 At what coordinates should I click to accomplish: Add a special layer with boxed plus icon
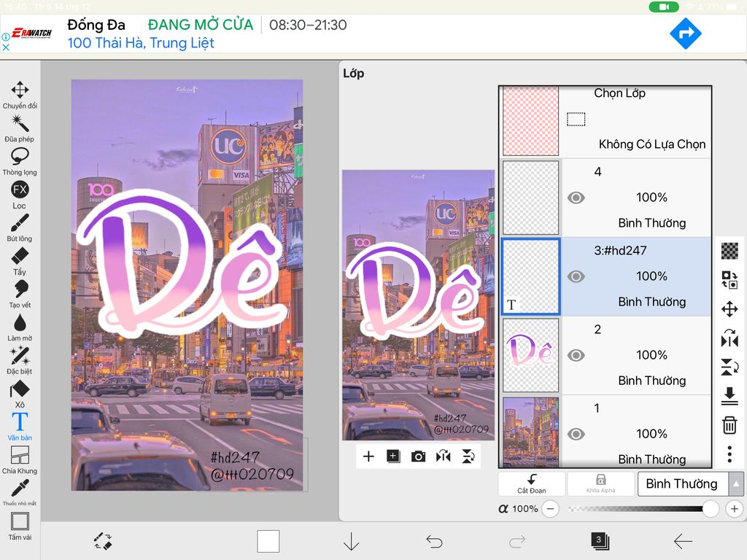pos(393,456)
